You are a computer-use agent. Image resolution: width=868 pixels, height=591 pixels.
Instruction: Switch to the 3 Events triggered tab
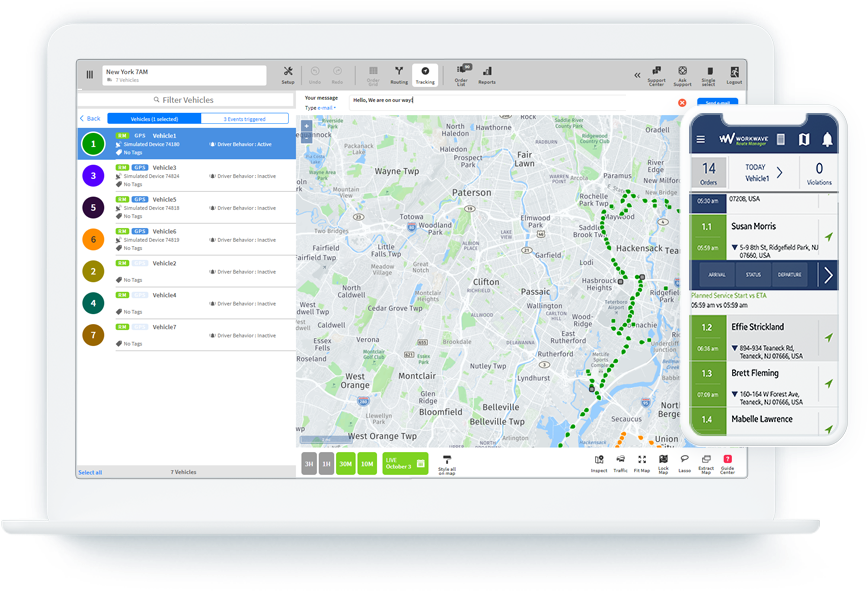[243, 118]
